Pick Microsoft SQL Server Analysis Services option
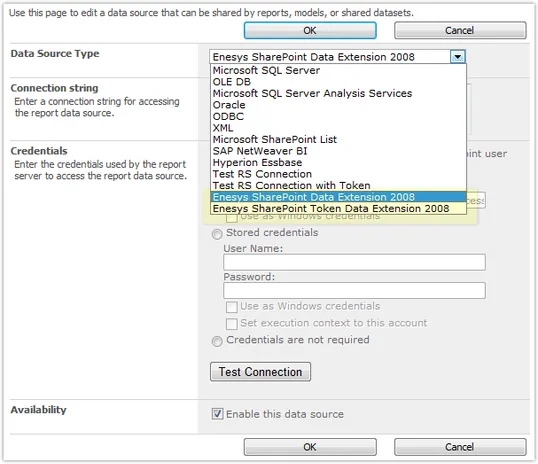Viewport: 538px width, 464px height. click(338, 93)
